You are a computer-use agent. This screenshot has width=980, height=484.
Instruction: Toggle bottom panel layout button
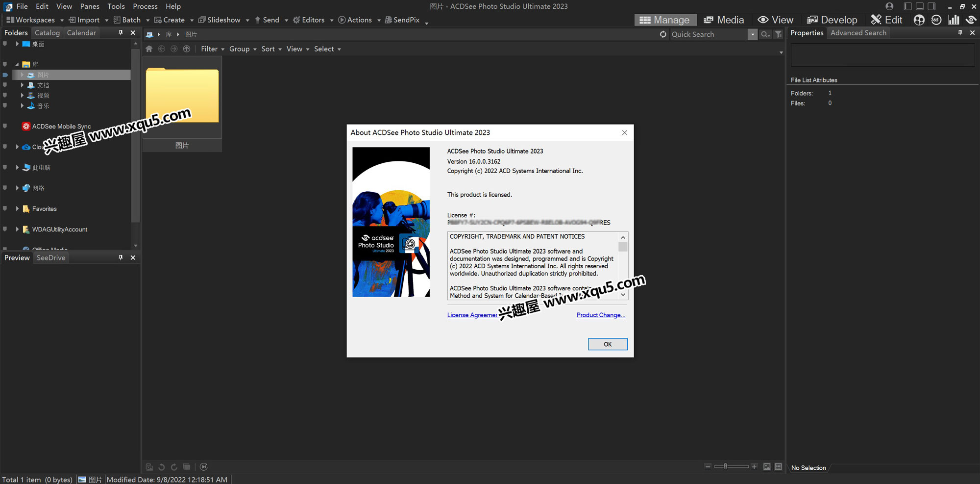920,6
